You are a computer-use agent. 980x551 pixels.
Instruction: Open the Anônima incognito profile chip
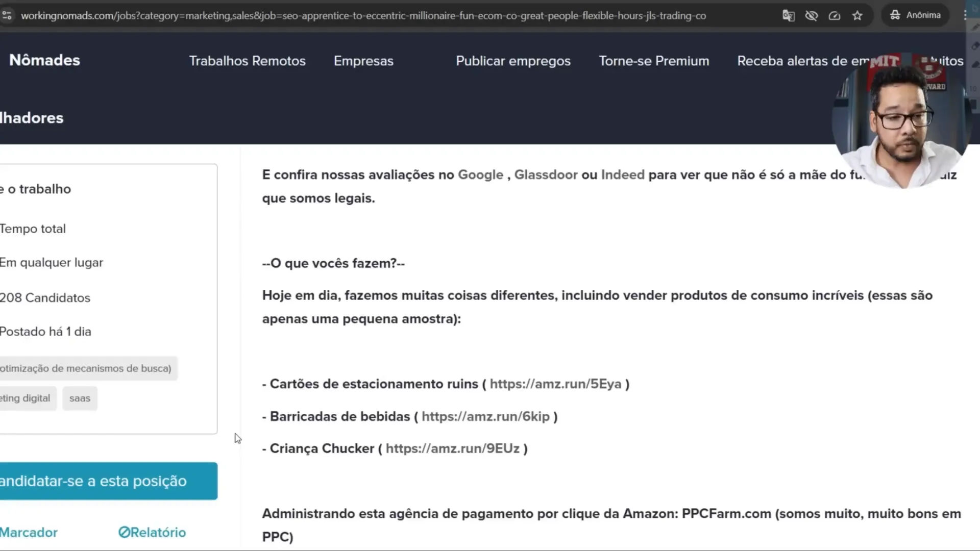click(x=915, y=15)
